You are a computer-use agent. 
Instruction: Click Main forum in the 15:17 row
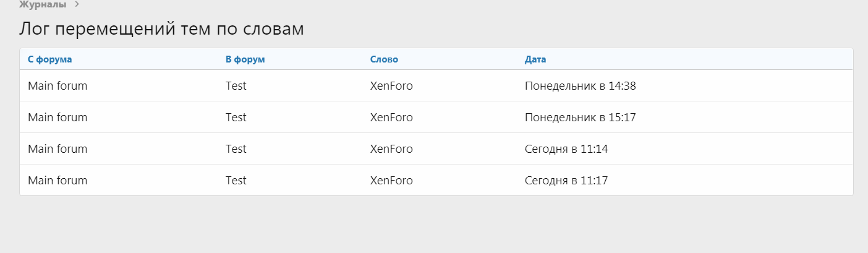point(57,118)
